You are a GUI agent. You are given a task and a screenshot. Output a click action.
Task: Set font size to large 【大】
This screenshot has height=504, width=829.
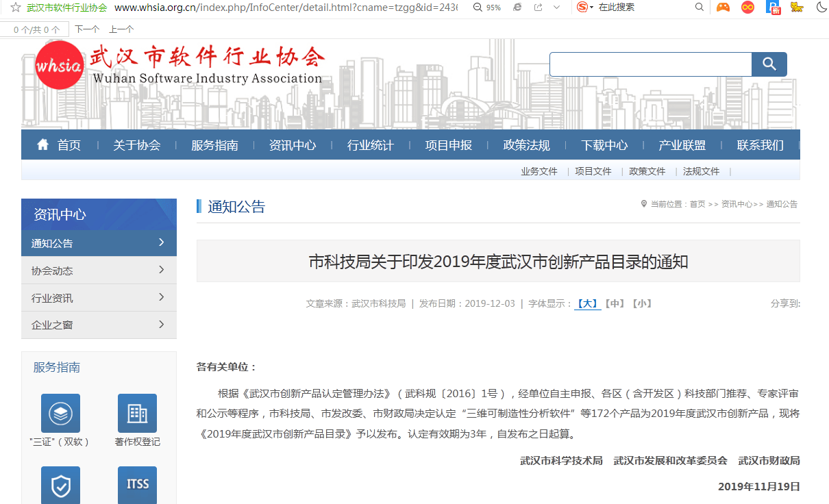tap(588, 303)
